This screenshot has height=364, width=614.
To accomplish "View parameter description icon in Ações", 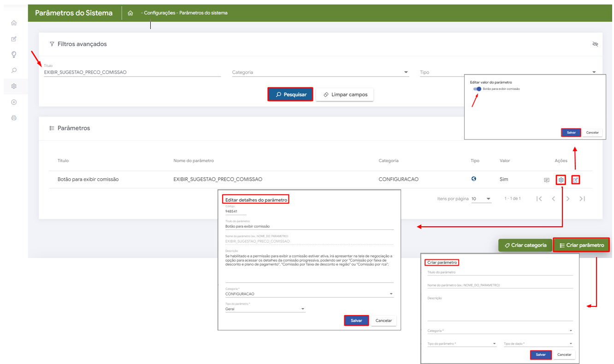I will point(547,180).
